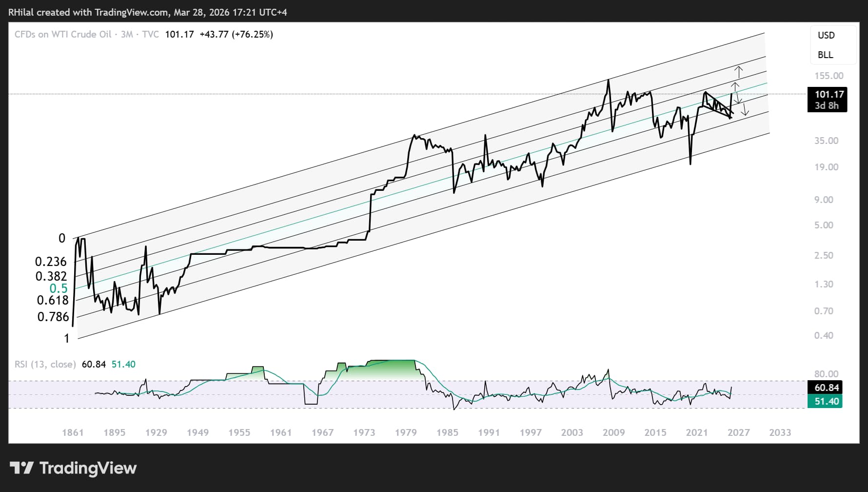
Task: Click the TradingView wordmark text
Action: click(88, 468)
